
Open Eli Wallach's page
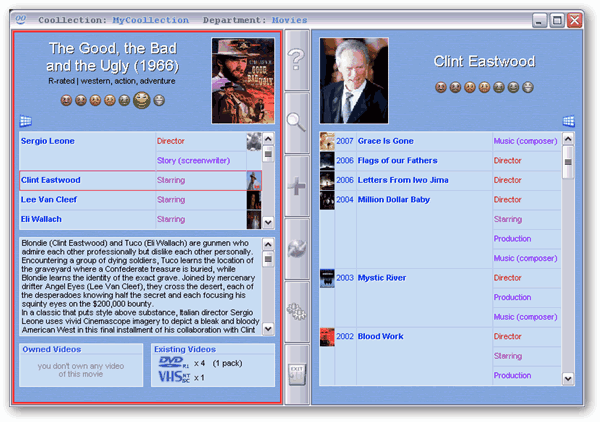(41, 219)
